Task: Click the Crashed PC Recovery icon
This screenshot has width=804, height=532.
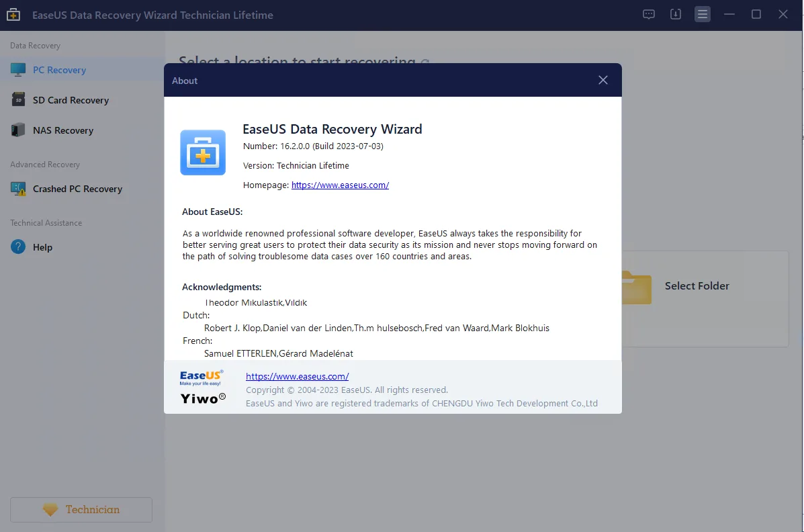Action: pyautogui.click(x=18, y=189)
